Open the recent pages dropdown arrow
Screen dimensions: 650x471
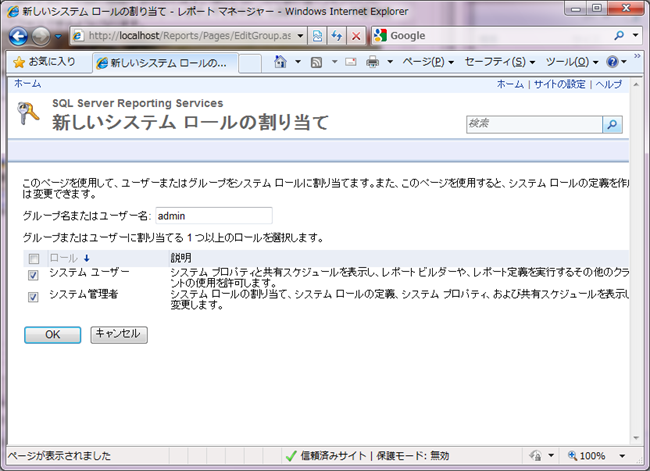pos(58,36)
